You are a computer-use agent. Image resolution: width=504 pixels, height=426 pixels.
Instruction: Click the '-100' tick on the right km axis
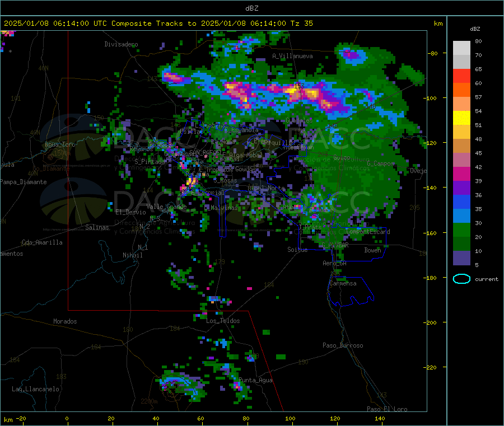click(430, 98)
